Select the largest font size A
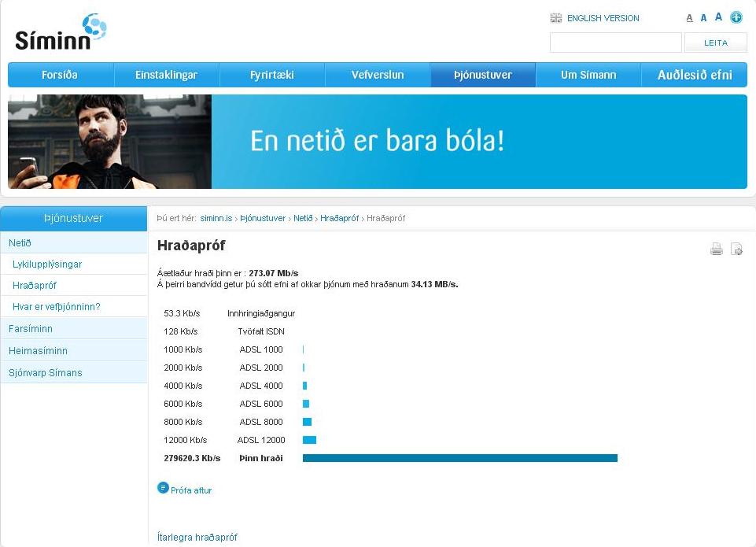This screenshot has height=547, width=756. (718, 17)
